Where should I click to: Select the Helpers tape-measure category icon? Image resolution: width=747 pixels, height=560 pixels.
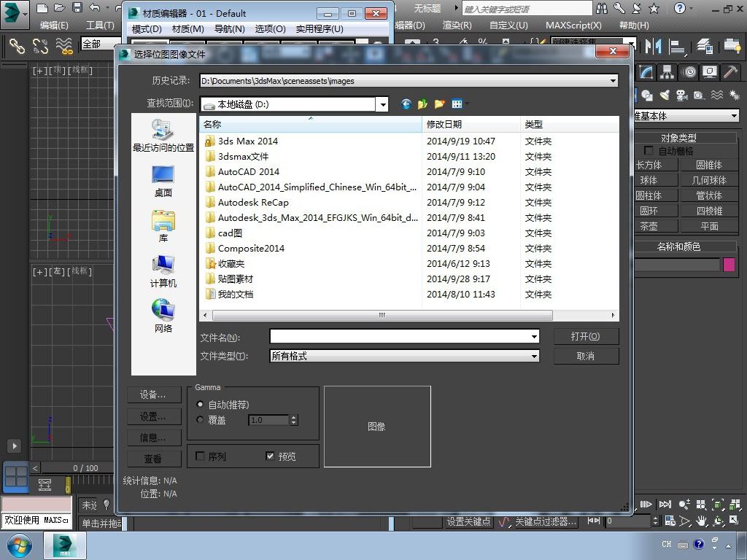[x=699, y=96]
